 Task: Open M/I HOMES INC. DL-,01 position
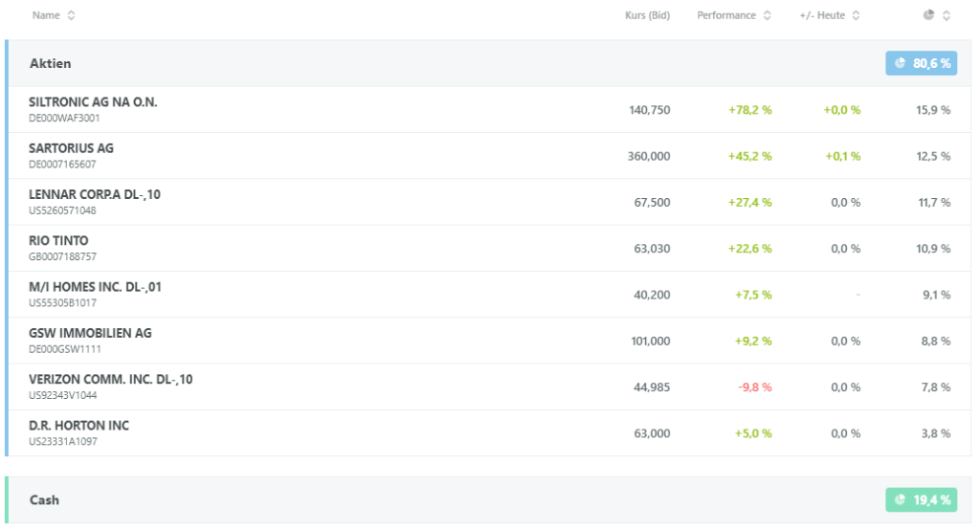[x=95, y=287]
